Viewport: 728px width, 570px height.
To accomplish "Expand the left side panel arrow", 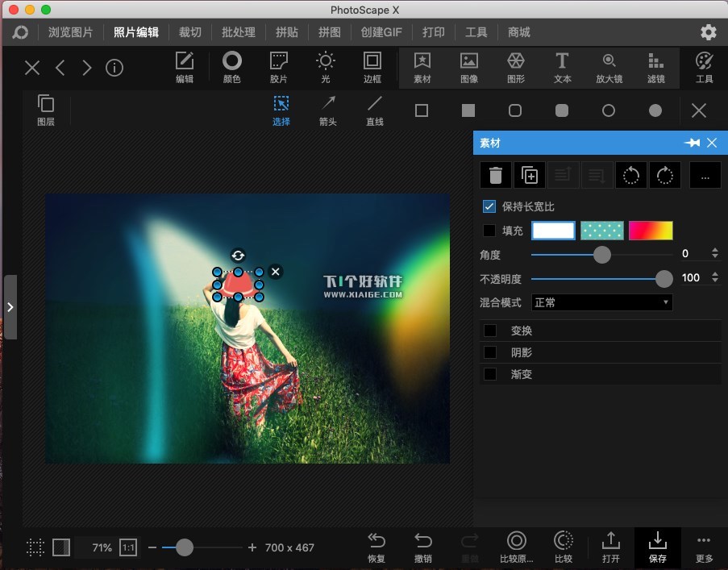I will (10, 306).
